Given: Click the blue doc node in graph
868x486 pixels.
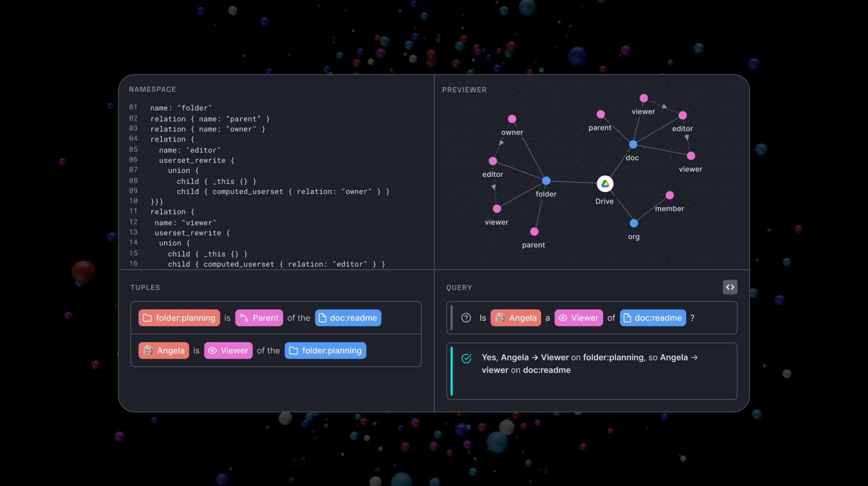Looking at the screenshot, I should [633, 144].
